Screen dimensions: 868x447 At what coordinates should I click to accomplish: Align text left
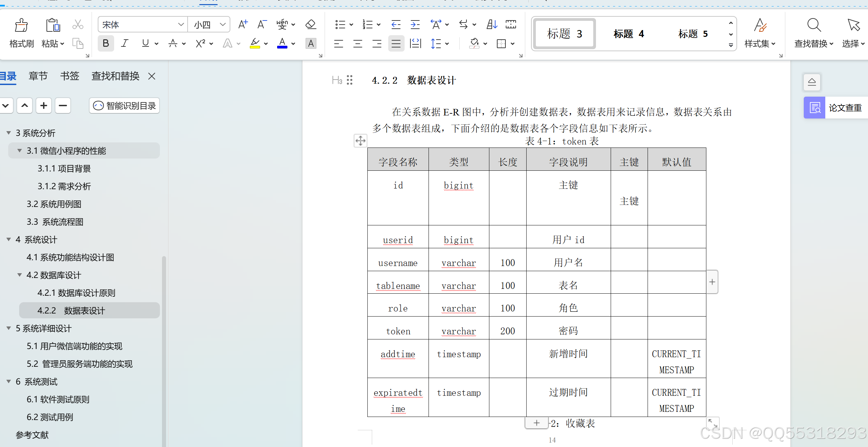339,43
